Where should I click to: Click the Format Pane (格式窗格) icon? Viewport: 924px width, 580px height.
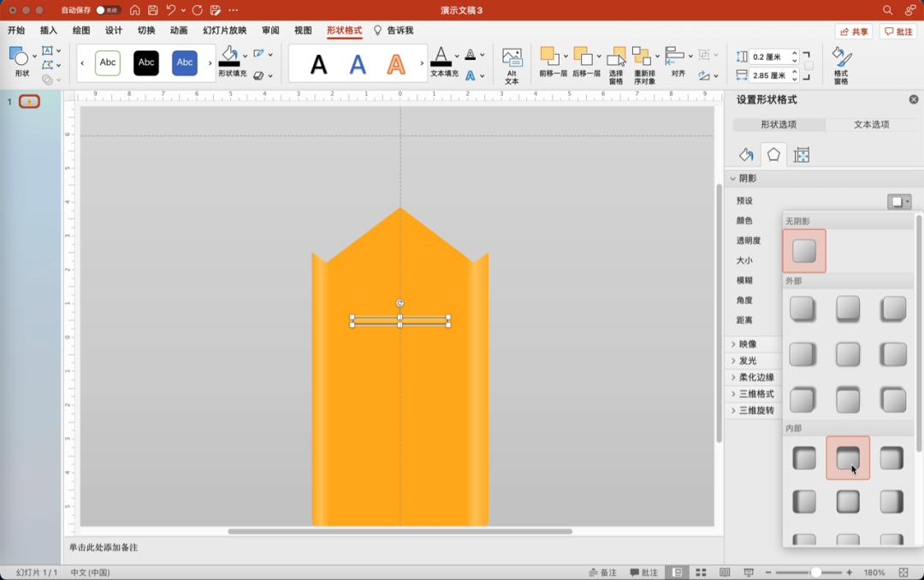click(x=841, y=64)
